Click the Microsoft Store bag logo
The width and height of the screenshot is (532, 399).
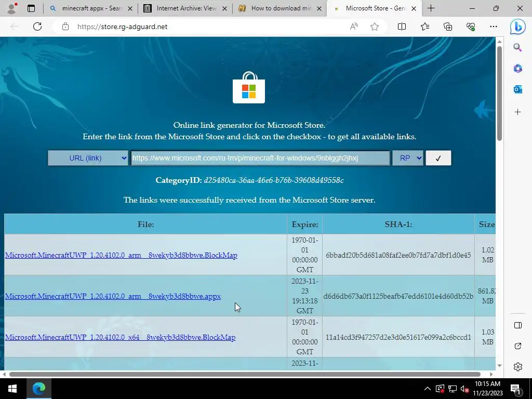[x=249, y=87]
